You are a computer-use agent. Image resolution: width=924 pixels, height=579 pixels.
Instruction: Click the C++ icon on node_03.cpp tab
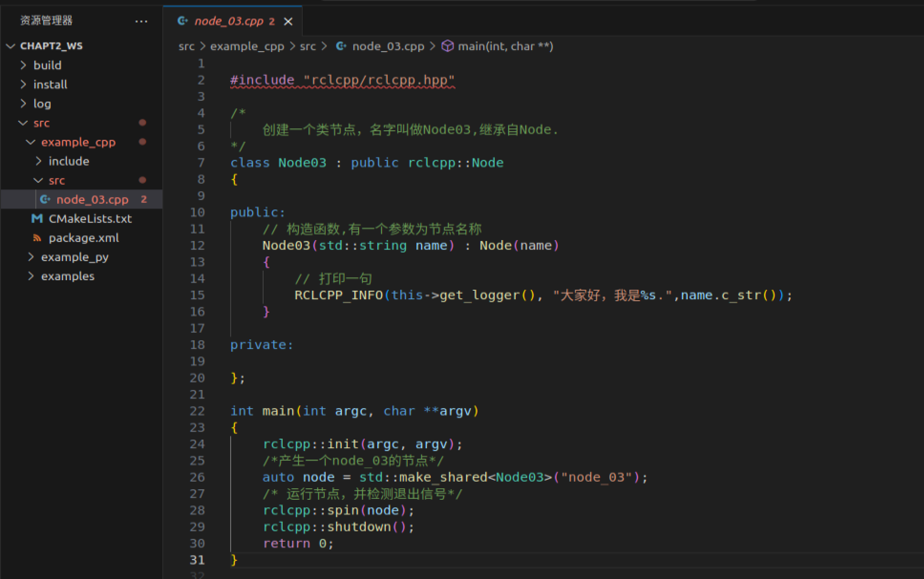point(182,21)
